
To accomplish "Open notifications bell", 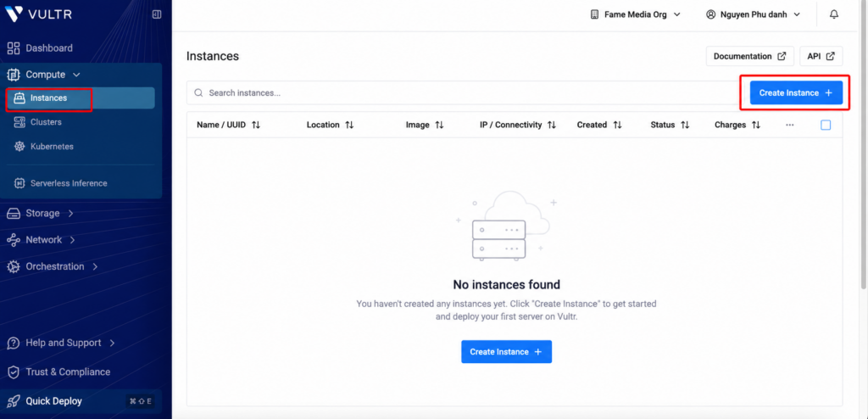I will [834, 14].
